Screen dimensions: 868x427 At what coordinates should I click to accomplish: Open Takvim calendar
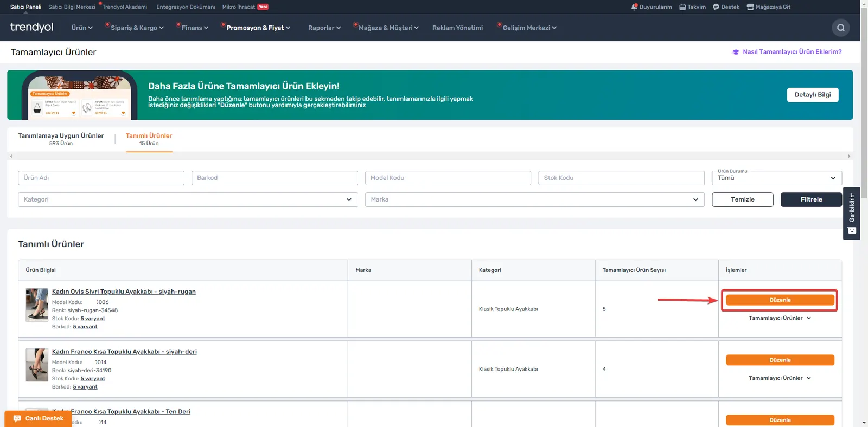pyautogui.click(x=692, y=7)
